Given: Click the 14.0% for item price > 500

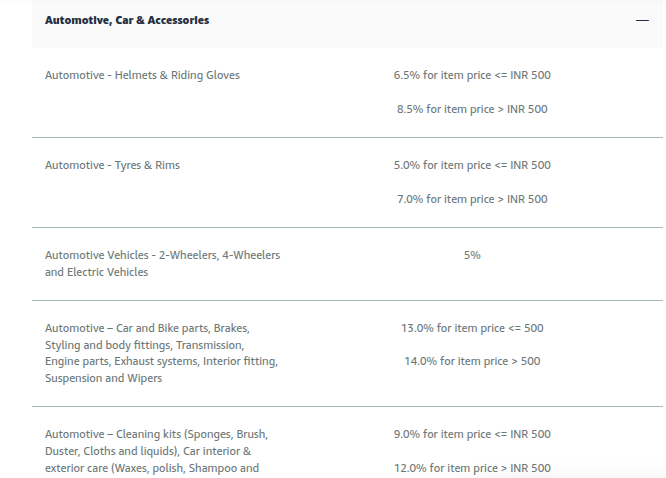Looking at the screenshot, I should (x=472, y=362).
